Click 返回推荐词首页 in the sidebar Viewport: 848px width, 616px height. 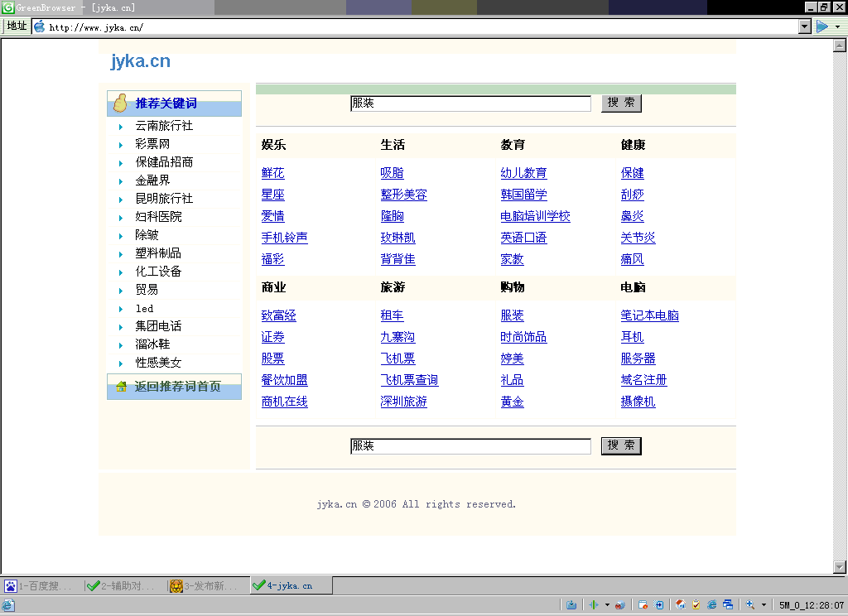(x=177, y=387)
